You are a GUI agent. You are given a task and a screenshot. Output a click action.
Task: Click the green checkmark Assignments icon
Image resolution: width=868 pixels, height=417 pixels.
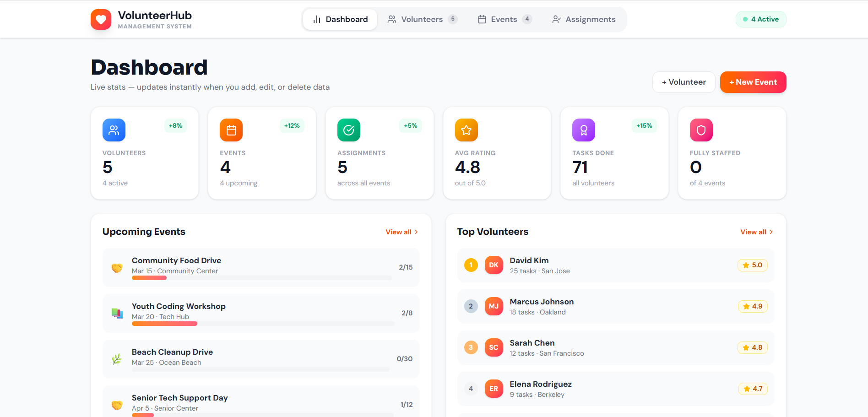coord(348,130)
